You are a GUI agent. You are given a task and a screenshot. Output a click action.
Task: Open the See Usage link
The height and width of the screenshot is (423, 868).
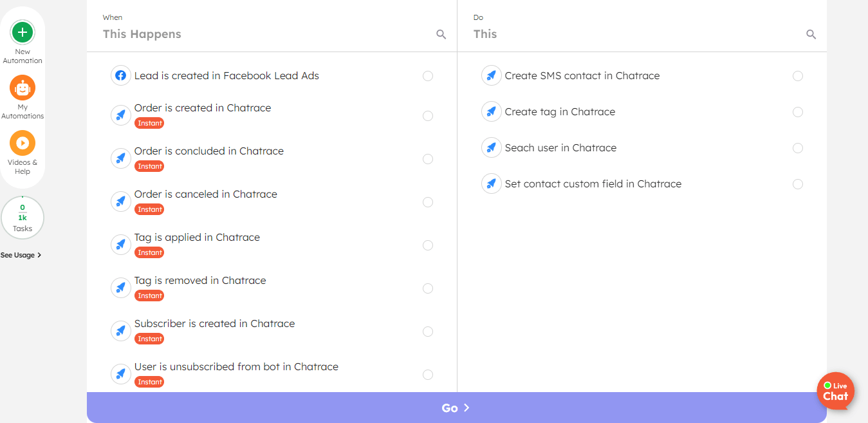(x=19, y=254)
